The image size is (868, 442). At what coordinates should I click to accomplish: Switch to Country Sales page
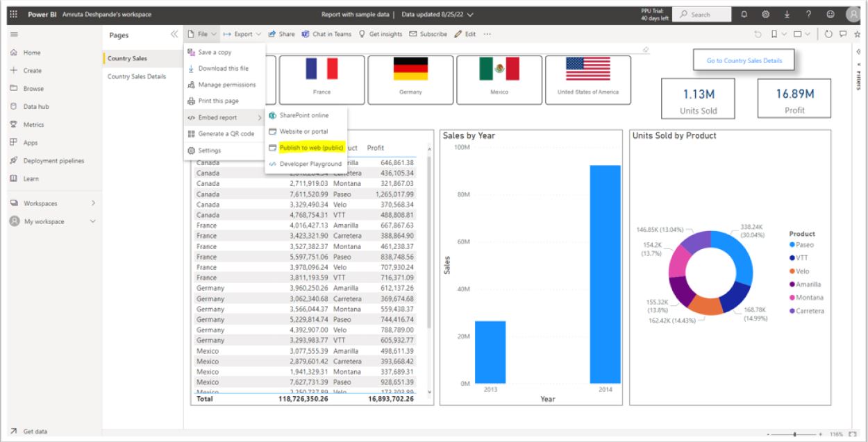(x=142, y=58)
